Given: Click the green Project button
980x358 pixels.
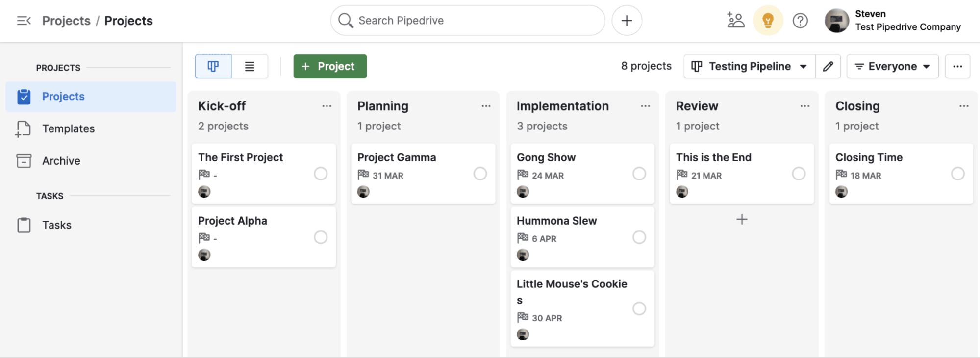Looking at the screenshot, I should coord(329,66).
